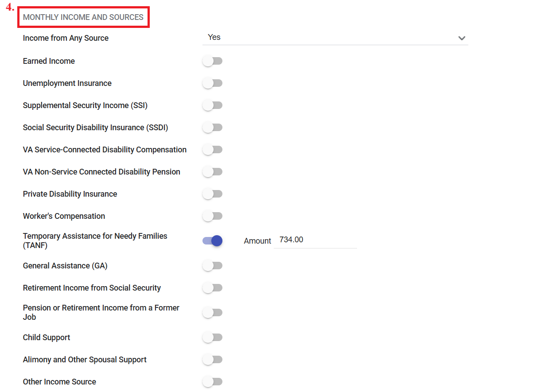Switch on Pension or Retirement Income toggle
This screenshot has height=392, width=556.
click(x=212, y=313)
